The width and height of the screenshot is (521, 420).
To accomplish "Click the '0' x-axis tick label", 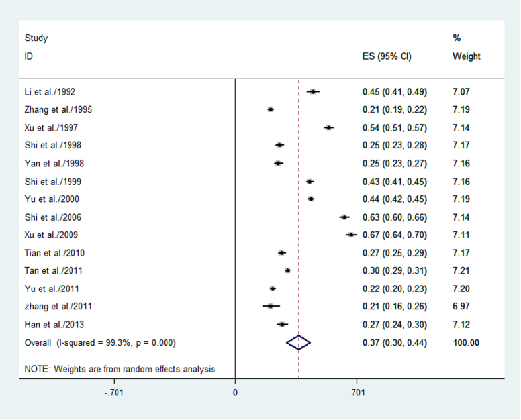I will (x=235, y=393).
